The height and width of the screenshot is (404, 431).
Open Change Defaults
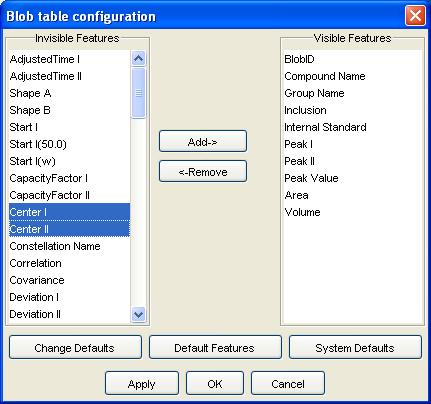point(75,347)
